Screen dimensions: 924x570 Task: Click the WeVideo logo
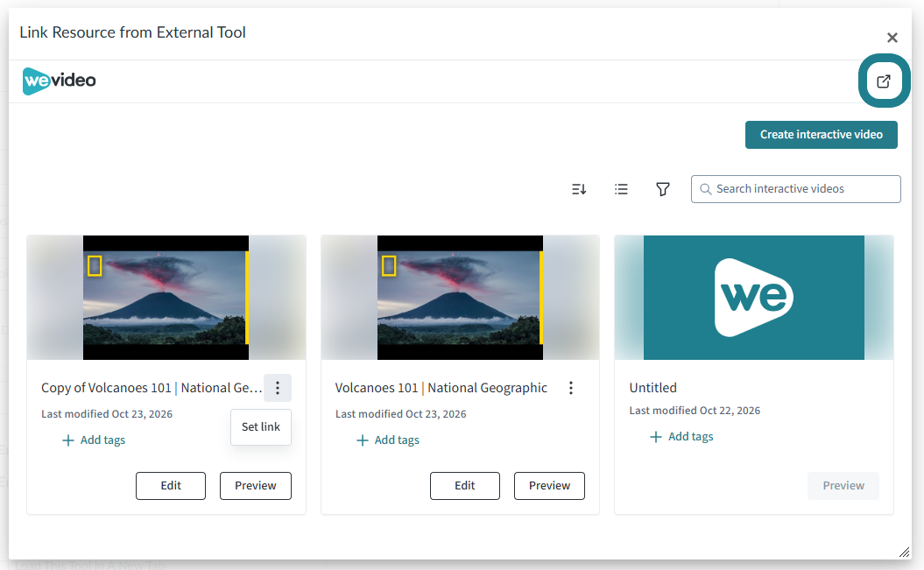click(x=59, y=81)
